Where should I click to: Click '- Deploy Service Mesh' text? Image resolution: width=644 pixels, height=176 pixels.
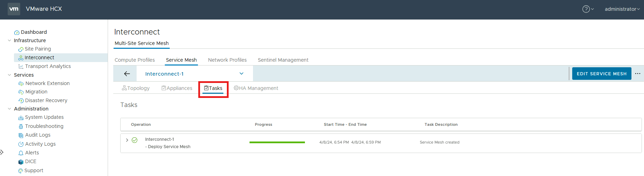pyautogui.click(x=168, y=147)
